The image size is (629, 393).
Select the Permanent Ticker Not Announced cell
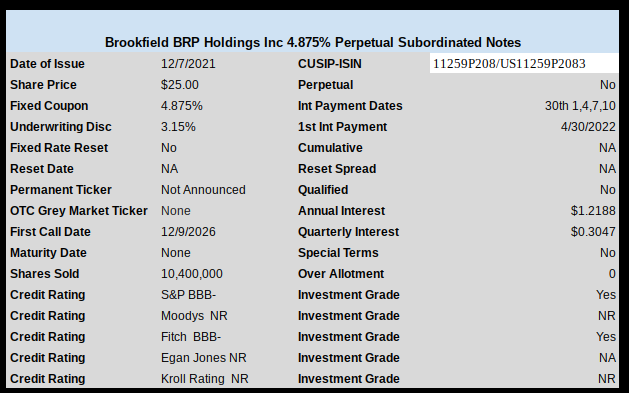[203, 190]
